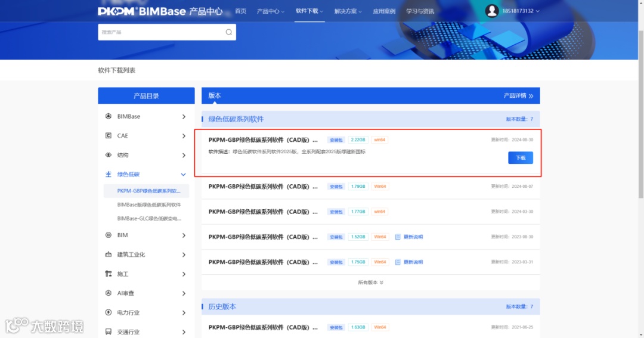
Task: Show 所有版本 expander
Action: (x=370, y=283)
